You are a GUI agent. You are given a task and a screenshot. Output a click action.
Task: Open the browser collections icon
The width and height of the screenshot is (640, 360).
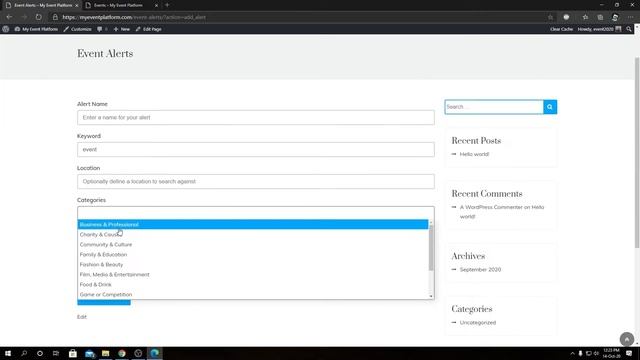tap(600, 17)
